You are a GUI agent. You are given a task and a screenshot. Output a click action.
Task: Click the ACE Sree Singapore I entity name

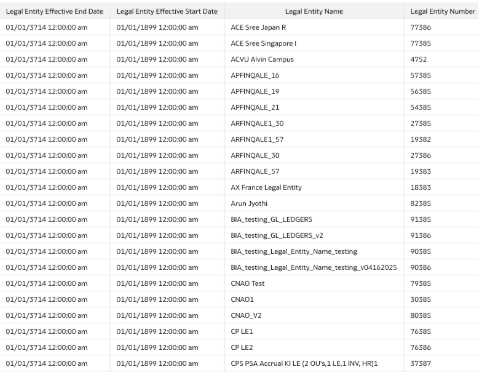pos(263,43)
